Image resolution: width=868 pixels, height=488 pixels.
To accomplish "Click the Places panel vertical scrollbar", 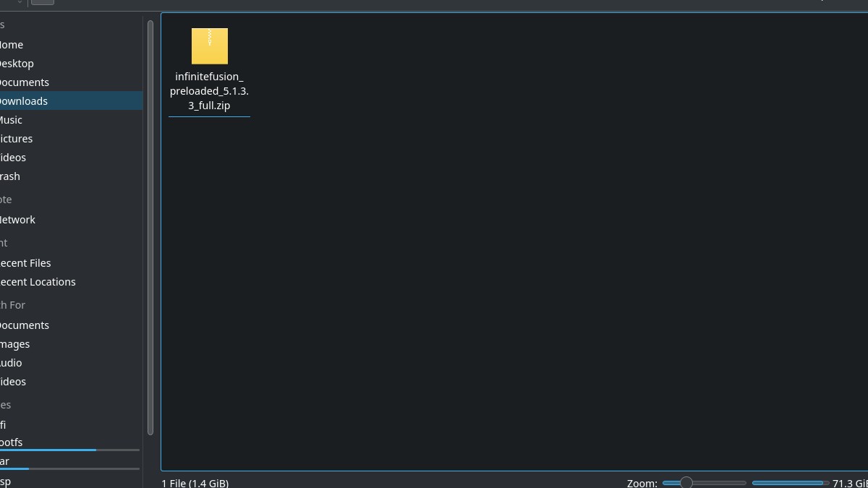I will click(150, 227).
